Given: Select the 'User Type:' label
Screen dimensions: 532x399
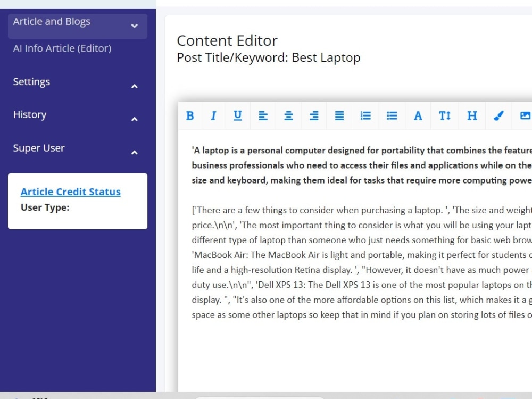Looking at the screenshot, I should (x=45, y=207).
